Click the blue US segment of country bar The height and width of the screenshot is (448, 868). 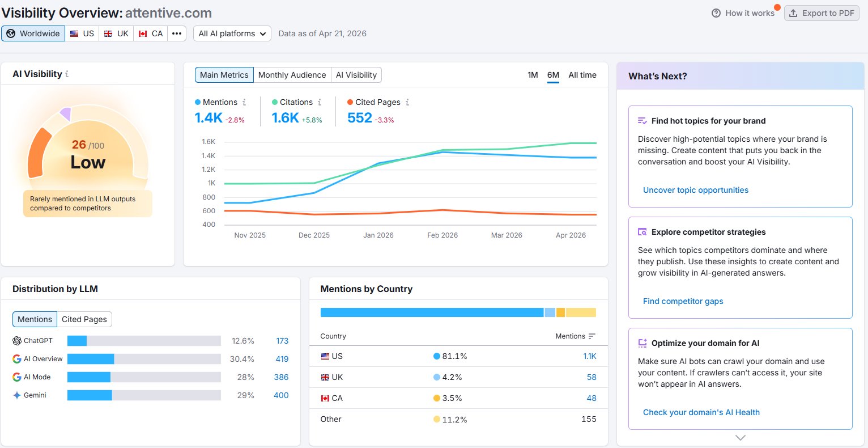[432, 312]
